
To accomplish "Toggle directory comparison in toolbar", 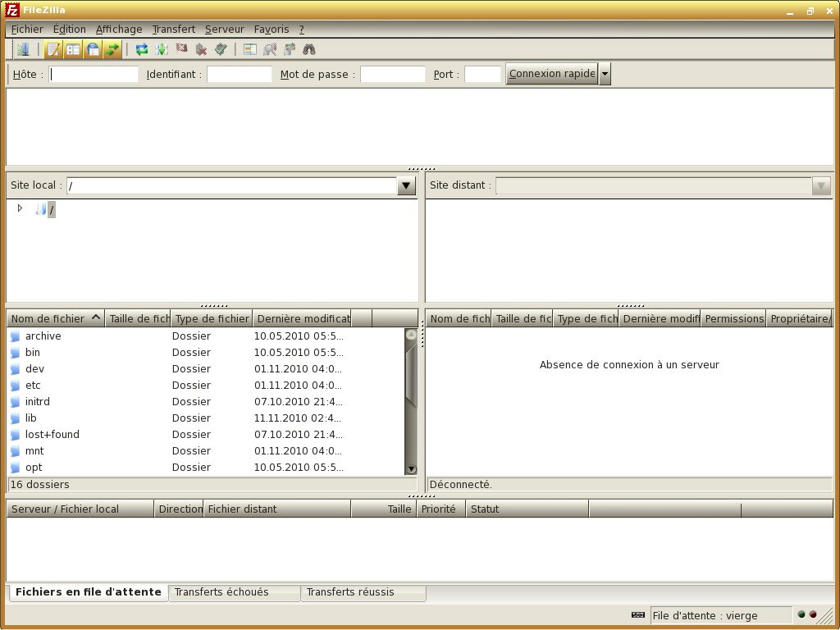I will click(x=270, y=49).
